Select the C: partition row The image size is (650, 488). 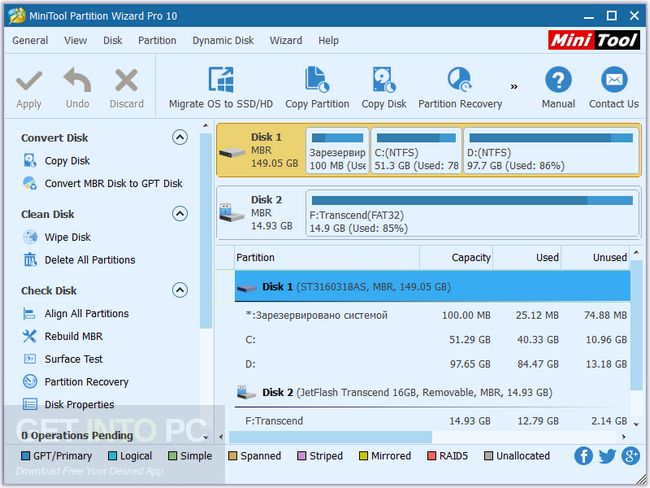click(x=432, y=340)
